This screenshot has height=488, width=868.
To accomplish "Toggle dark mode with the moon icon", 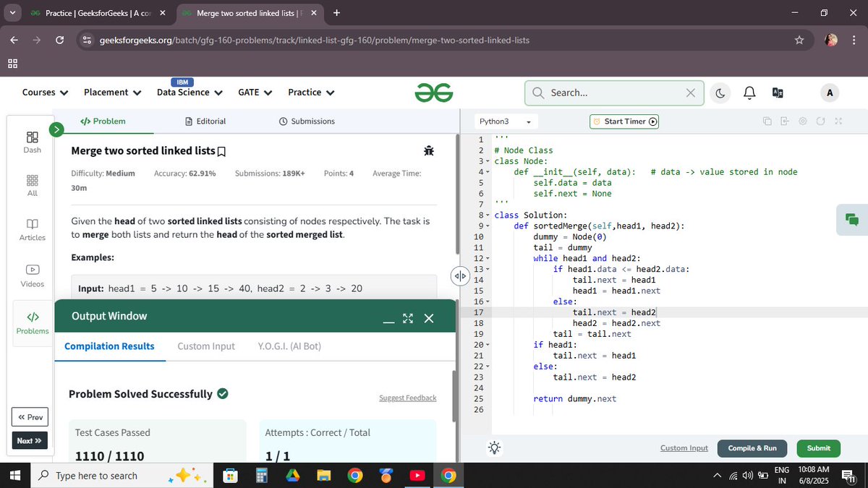I will (722, 93).
